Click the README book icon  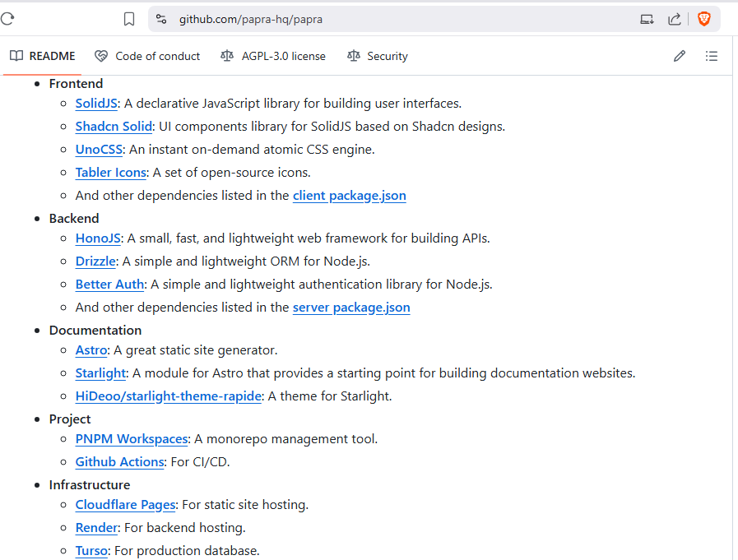pyautogui.click(x=16, y=56)
